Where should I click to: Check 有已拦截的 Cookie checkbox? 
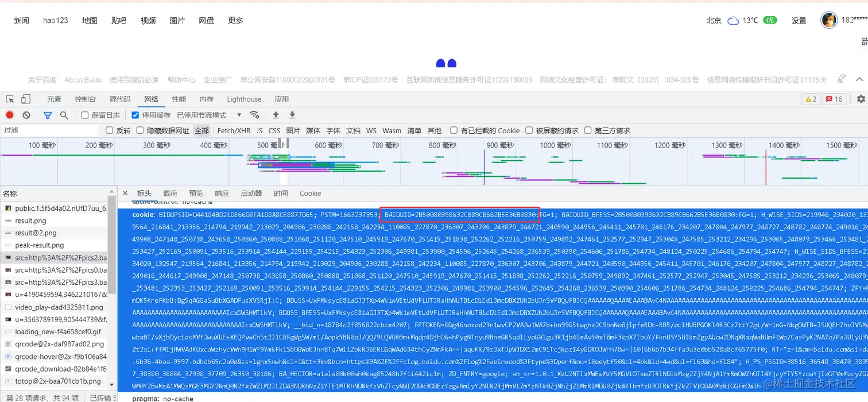(454, 130)
